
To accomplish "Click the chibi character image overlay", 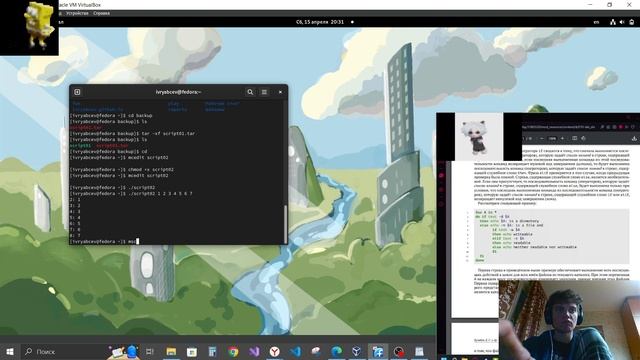I will [x=479, y=137].
